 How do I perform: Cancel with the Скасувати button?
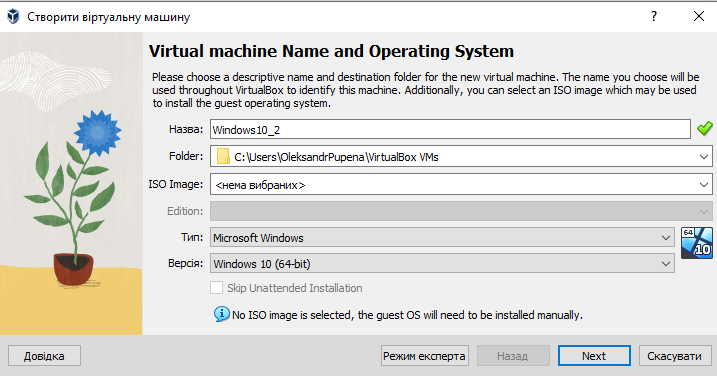[x=675, y=355]
